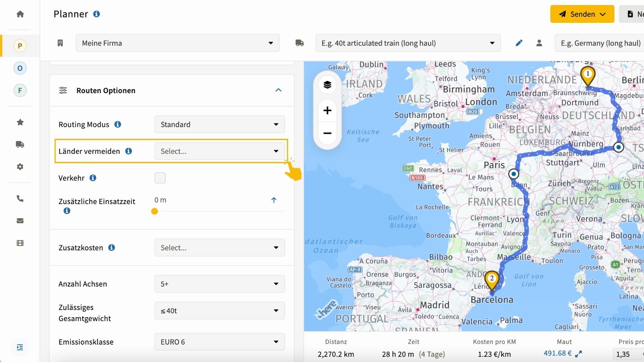
Task: Open the Routing Modus dropdown
Action: [x=220, y=124]
